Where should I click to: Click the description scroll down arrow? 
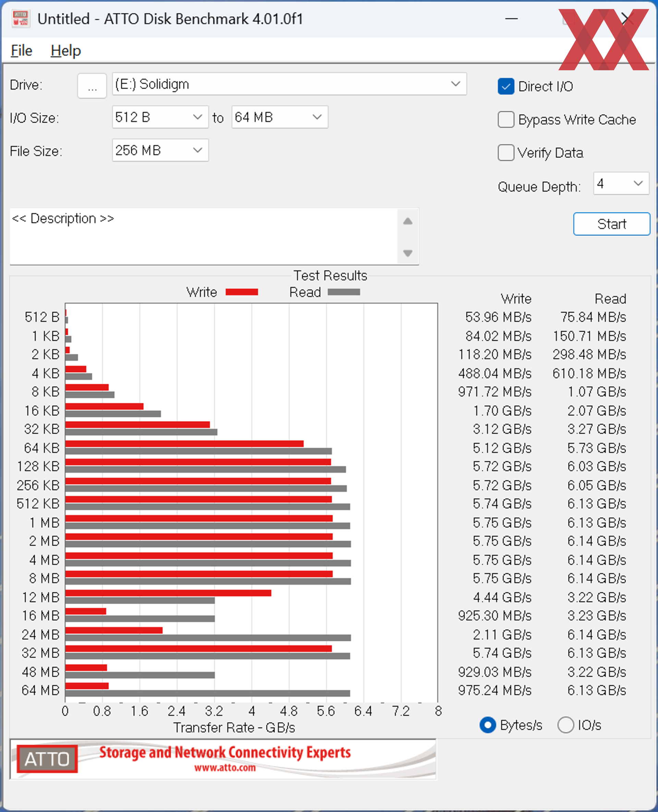(x=408, y=253)
